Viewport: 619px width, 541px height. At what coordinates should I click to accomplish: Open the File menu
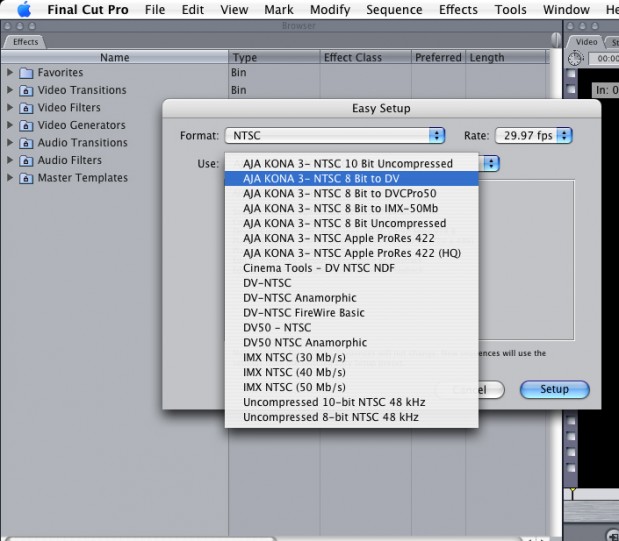point(155,9)
